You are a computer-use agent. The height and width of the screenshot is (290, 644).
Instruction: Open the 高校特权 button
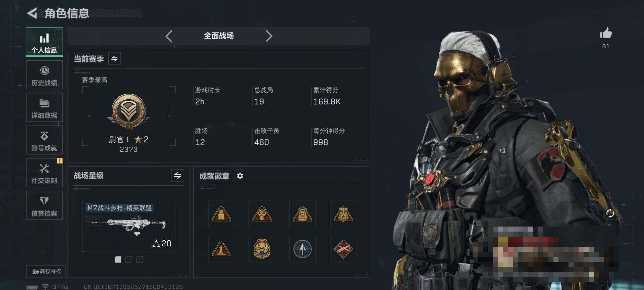pos(46,271)
